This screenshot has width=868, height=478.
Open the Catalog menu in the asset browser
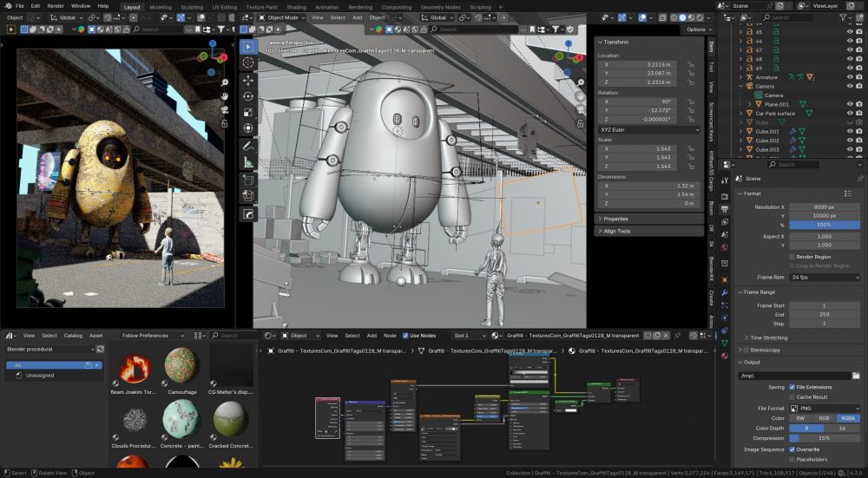tap(73, 335)
